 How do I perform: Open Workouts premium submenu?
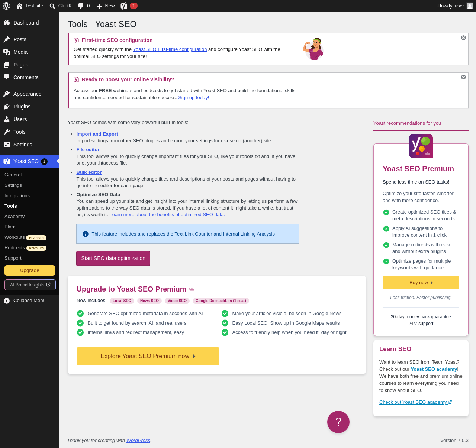point(30,237)
